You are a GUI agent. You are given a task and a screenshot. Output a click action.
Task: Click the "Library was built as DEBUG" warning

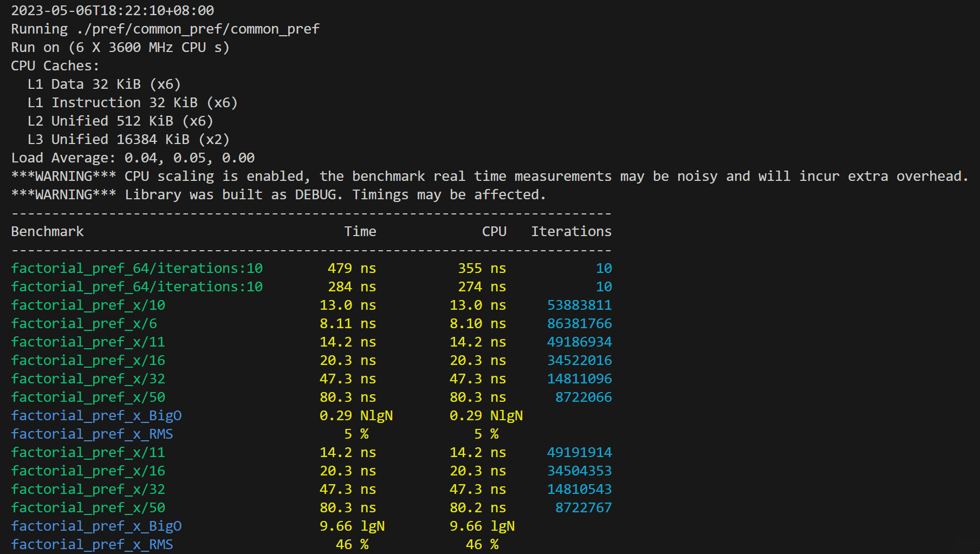pos(278,194)
